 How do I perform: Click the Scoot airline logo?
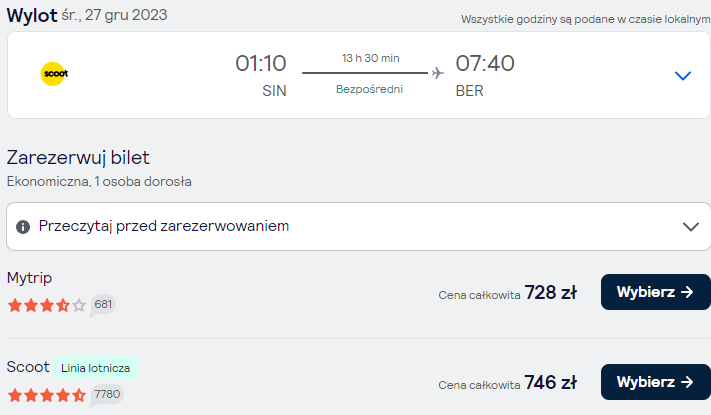(x=54, y=73)
